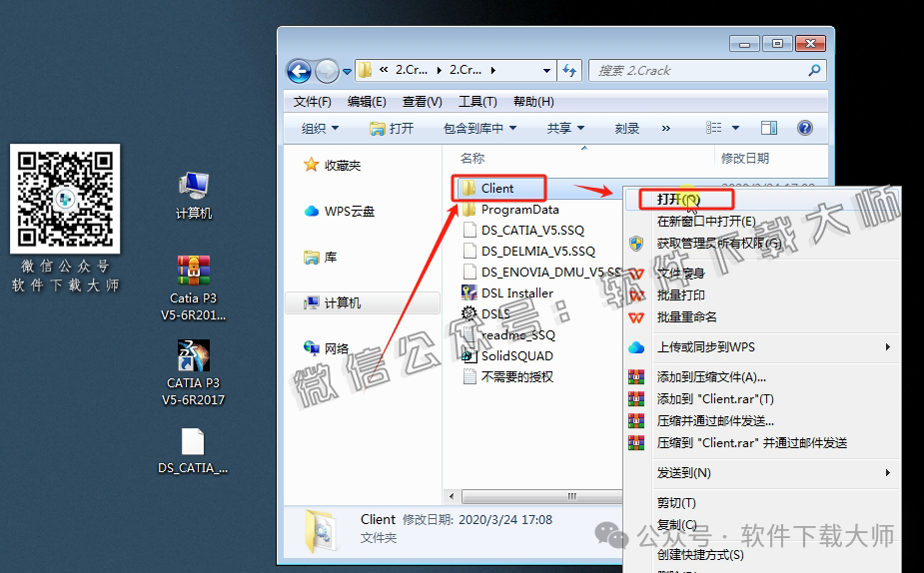924x573 pixels.
Task: Select 收藏夹 in navigation pane
Action: tap(332, 165)
